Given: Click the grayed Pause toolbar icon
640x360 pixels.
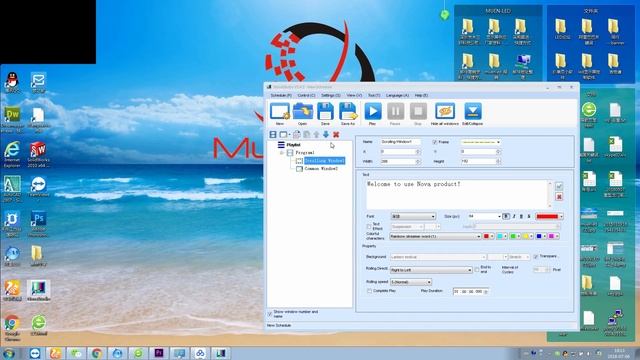Looking at the screenshot, I should 395,111.
